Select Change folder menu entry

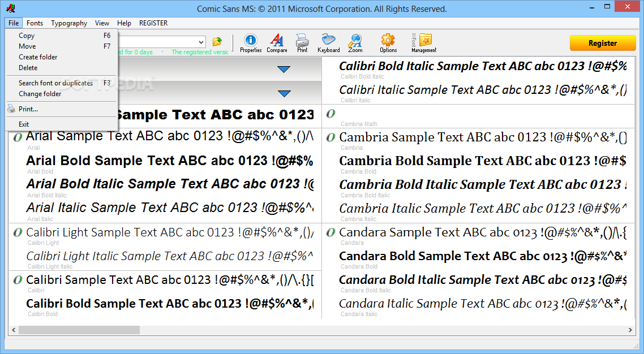(x=62, y=93)
